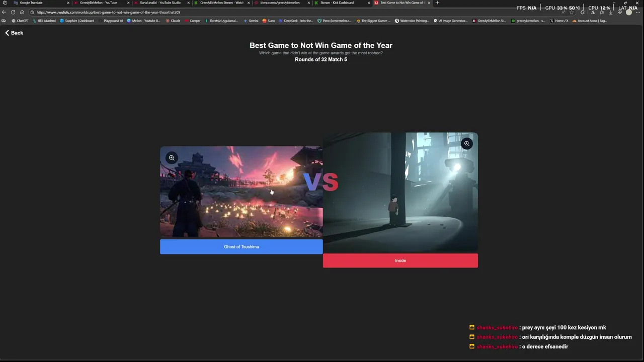Open a new tab with the plus icon
This screenshot has height=362, width=644.
point(437,3)
